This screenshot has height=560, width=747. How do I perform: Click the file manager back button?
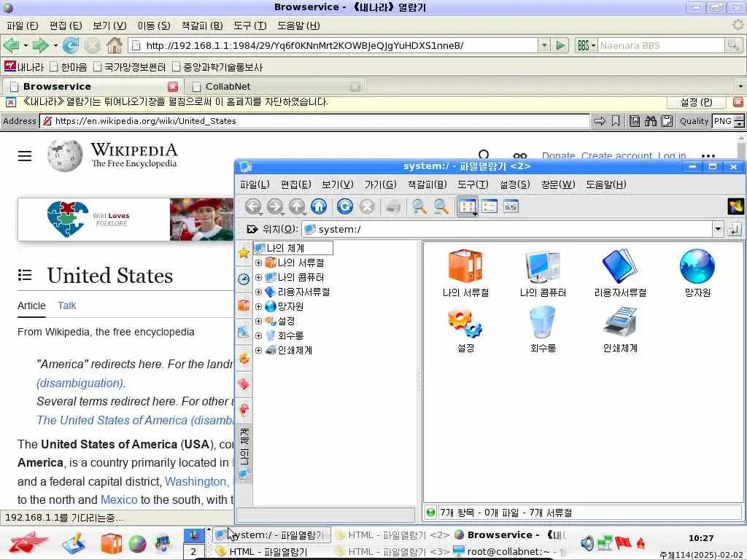[253, 206]
